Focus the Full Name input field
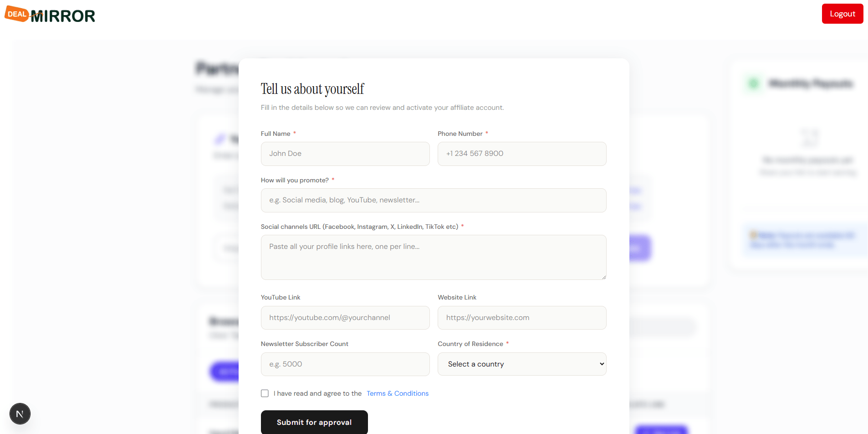Image resolution: width=868 pixels, height=434 pixels. pos(345,154)
